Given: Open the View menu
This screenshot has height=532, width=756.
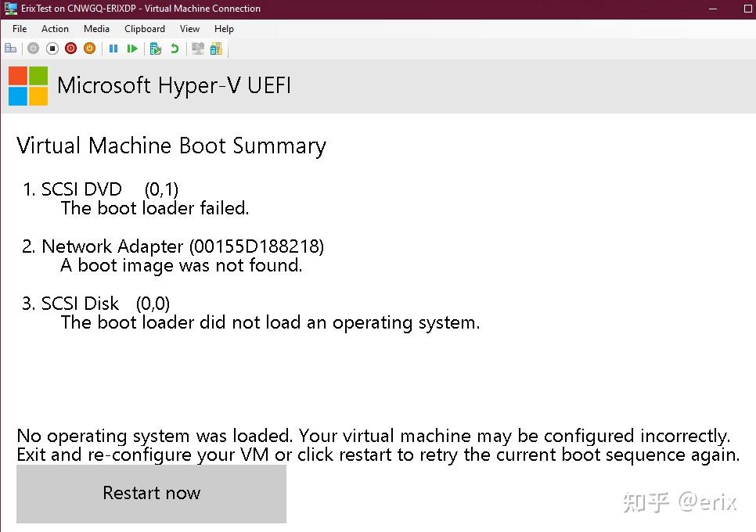Looking at the screenshot, I should pos(189,29).
